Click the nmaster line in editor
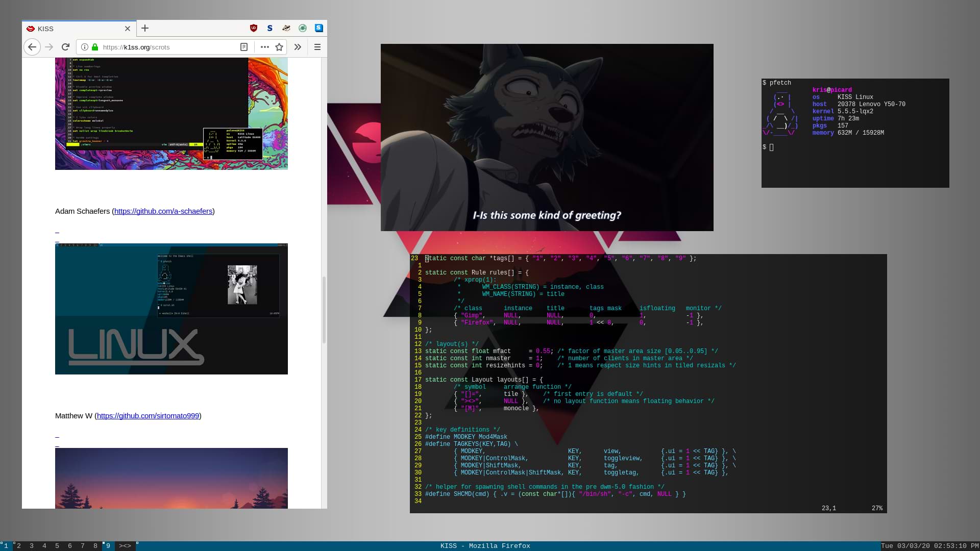The image size is (980, 551). click(559, 358)
